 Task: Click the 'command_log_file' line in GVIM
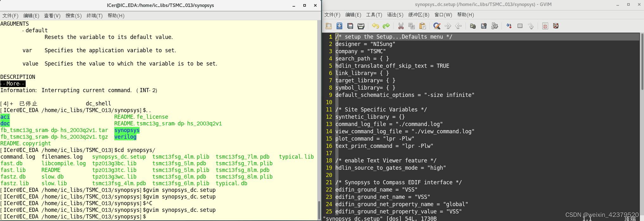pos(389,124)
